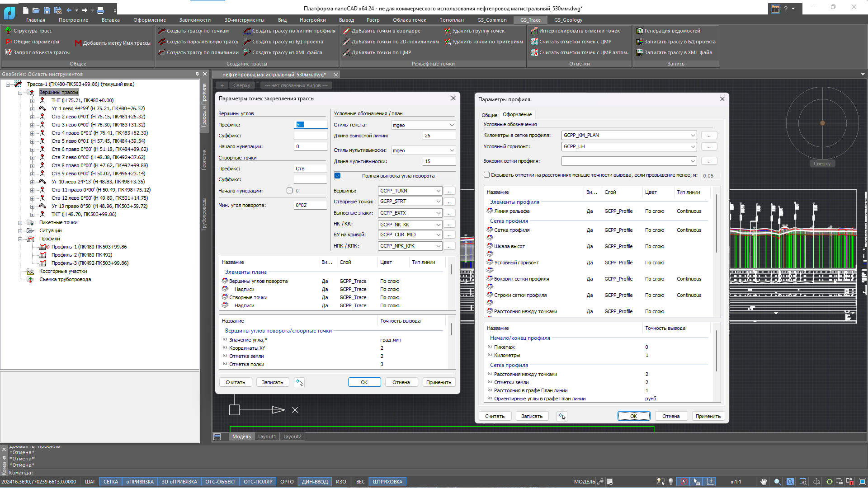Enable the Начало нумерации checkbox for створные точки
The height and width of the screenshot is (488, 868).
coord(290,191)
